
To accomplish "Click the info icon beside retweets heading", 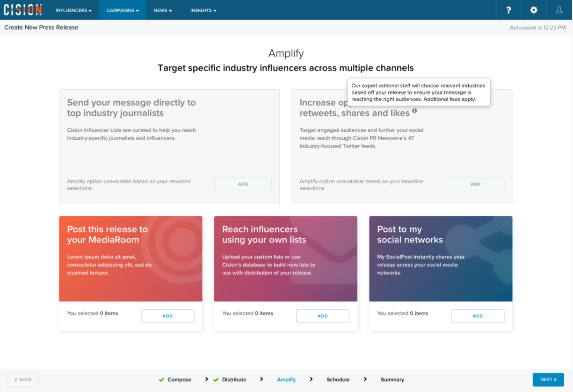I will coord(414,111).
